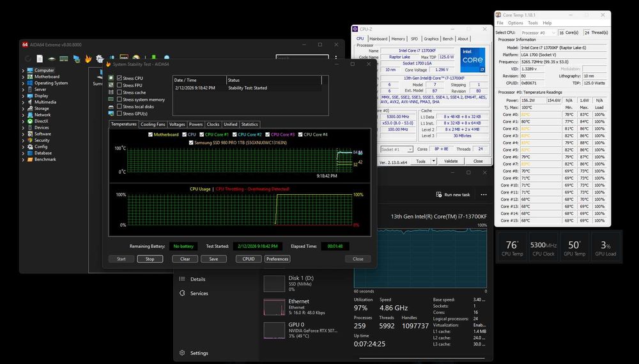Click the AIDA64 Extreme 64 logo icon
The width and height of the screenshot is (639, 364).
pos(25,45)
